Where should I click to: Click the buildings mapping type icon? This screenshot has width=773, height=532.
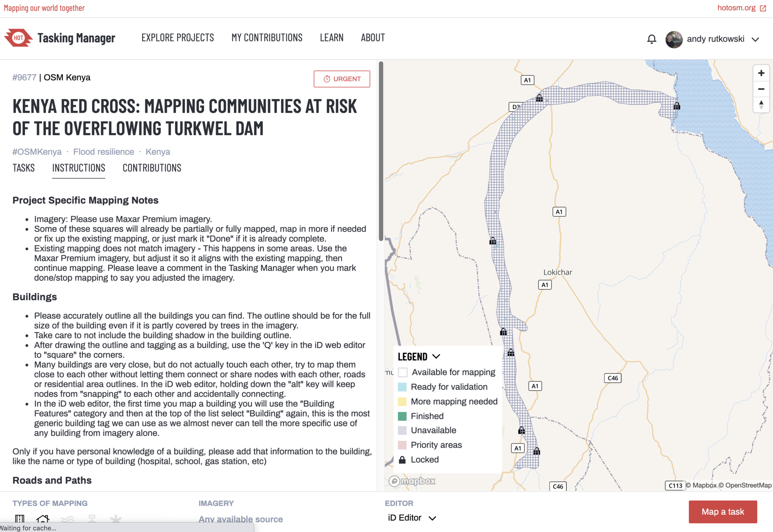tap(43, 519)
